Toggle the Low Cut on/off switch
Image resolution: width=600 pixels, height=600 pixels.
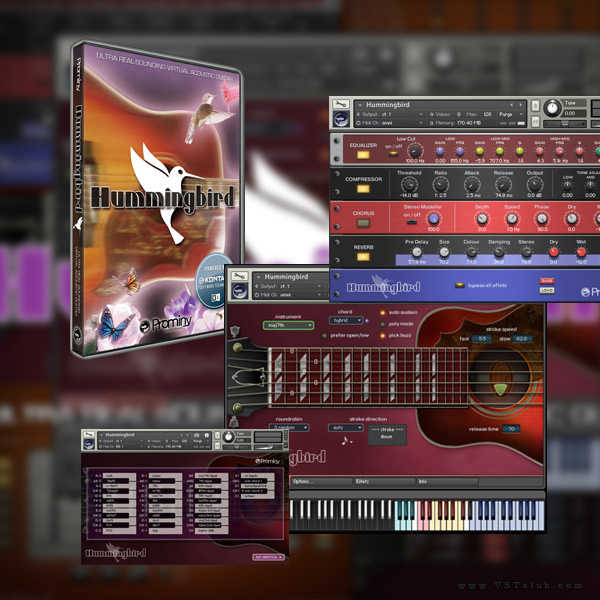(x=393, y=154)
